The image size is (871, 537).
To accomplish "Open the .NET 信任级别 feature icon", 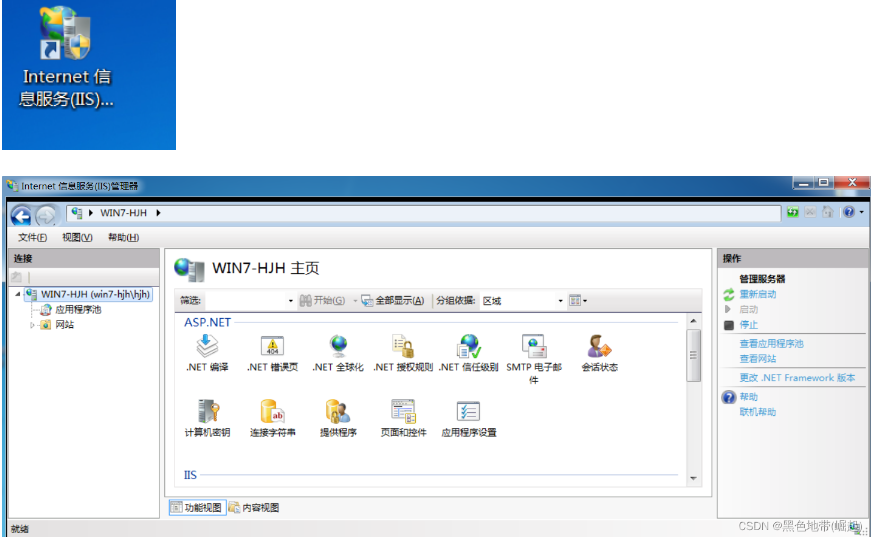I will pos(468,353).
